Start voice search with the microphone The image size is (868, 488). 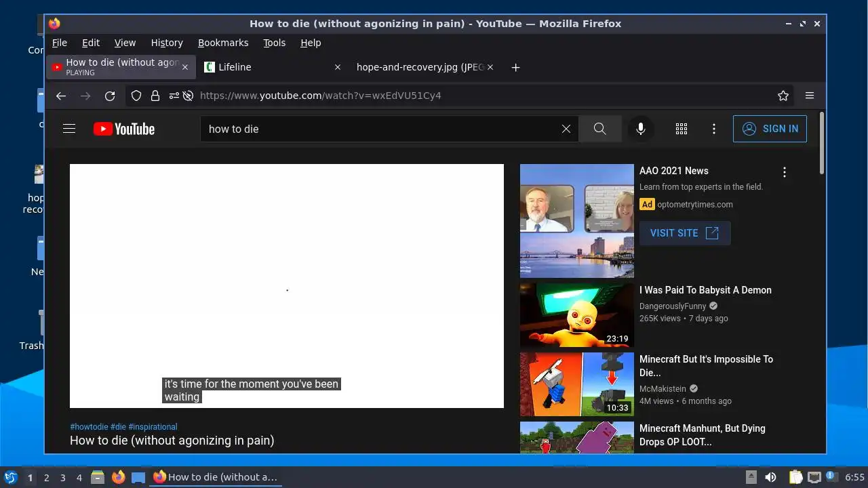640,129
